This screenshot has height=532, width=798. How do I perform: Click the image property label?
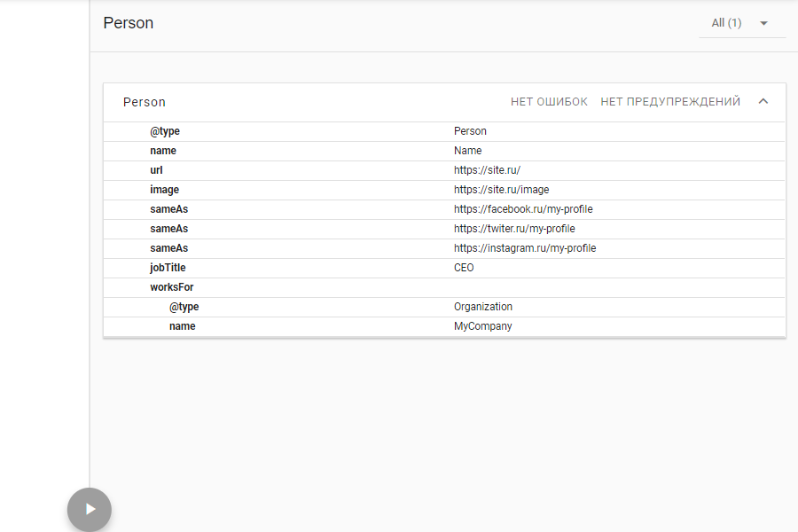coord(164,190)
